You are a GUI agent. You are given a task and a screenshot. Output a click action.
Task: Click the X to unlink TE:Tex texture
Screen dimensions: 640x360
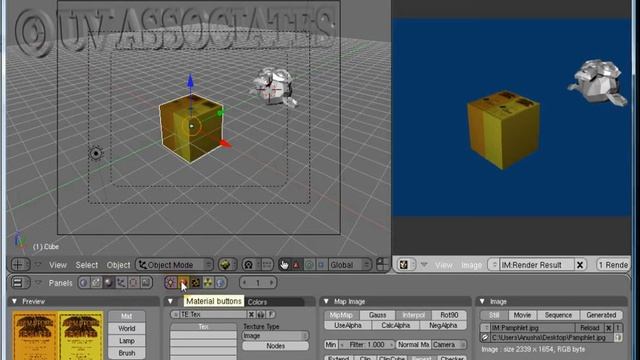[251, 315]
